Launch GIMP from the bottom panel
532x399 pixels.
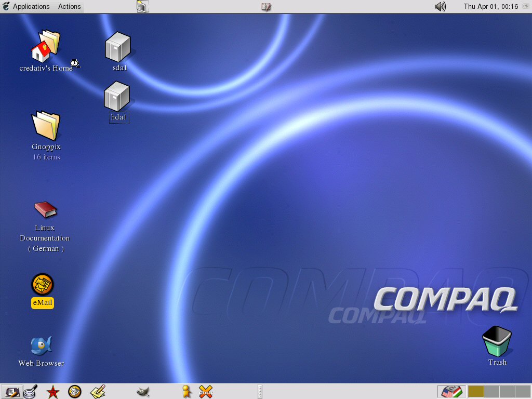(x=143, y=392)
